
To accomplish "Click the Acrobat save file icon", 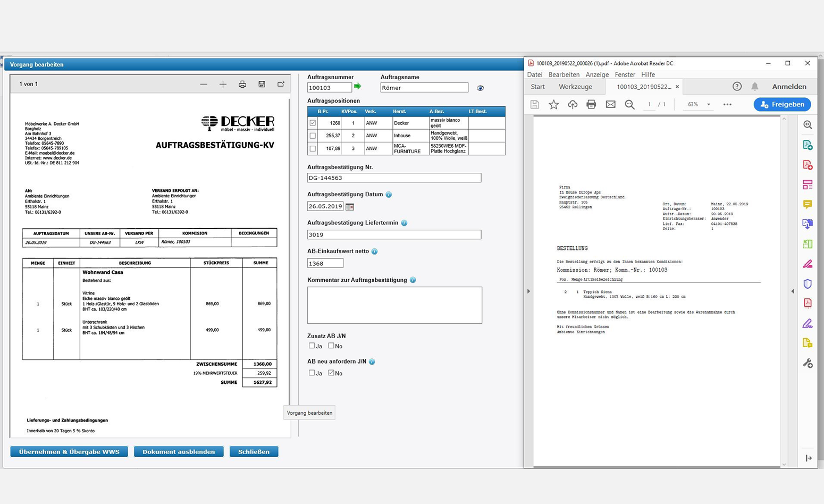I will [x=535, y=105].
